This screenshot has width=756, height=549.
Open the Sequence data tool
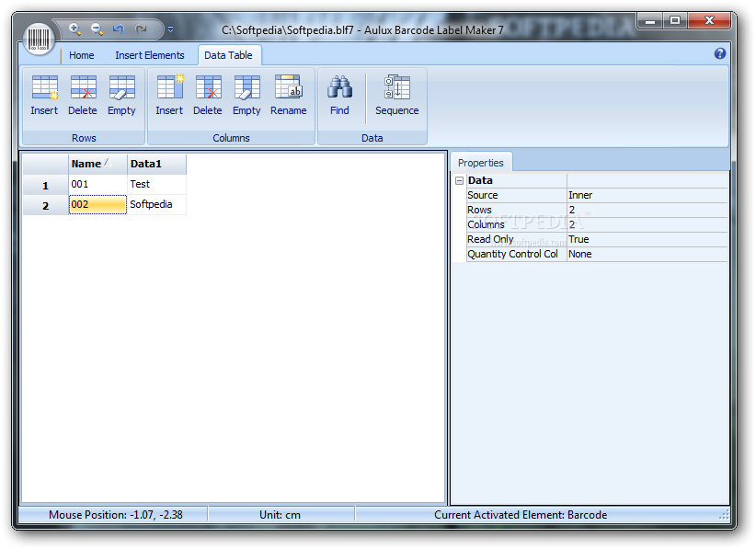coord(396,96)
